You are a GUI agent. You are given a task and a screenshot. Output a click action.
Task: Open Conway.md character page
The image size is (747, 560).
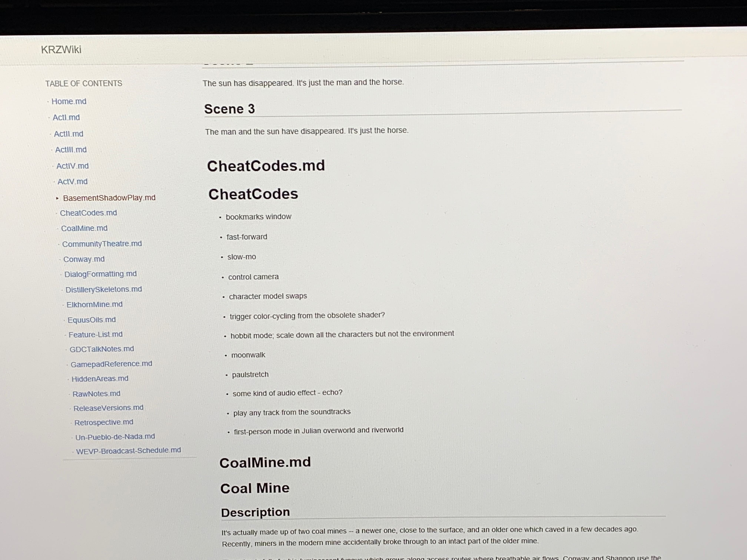[84, 259]
